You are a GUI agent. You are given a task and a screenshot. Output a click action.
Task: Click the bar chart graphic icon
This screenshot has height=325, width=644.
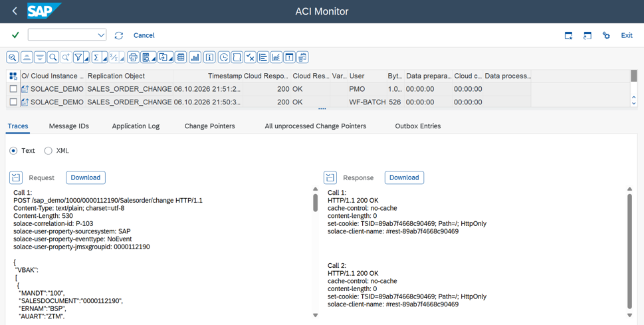[x=195, y=58]
